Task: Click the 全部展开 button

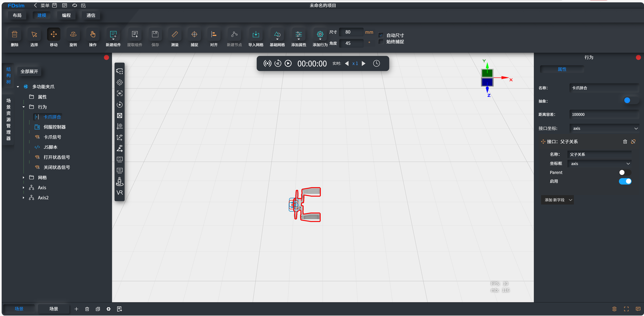Action: tap(29, 71)
